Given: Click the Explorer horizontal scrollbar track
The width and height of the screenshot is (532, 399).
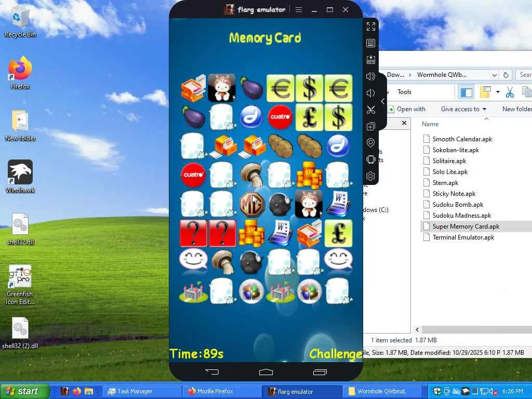Looking at the screenshot, I should point(477,329).
